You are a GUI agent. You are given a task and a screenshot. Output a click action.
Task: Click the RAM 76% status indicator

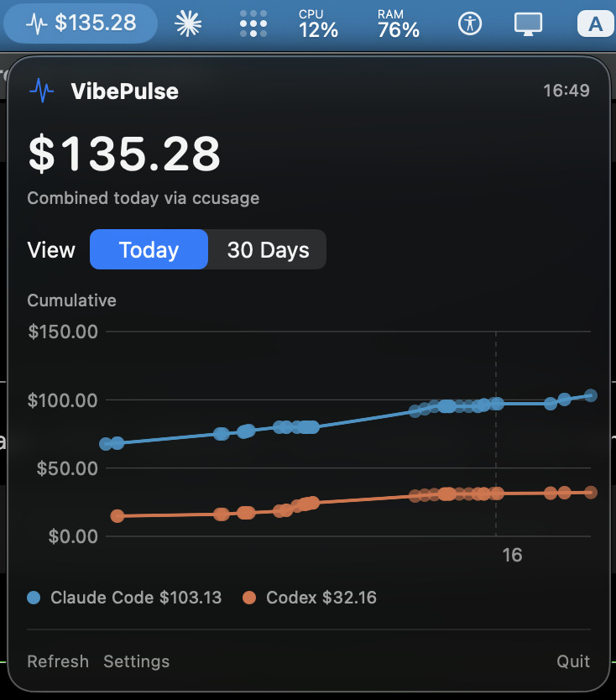(x=398, y=24)
